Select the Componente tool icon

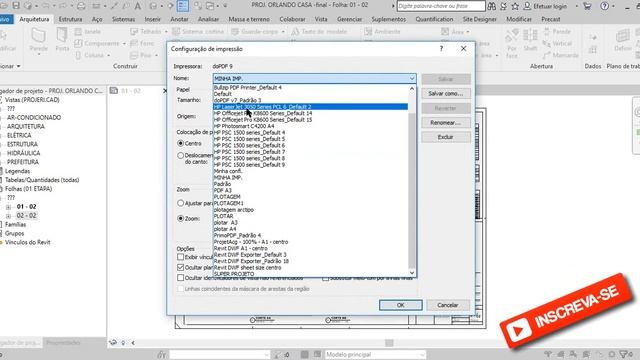pos(78,43)
